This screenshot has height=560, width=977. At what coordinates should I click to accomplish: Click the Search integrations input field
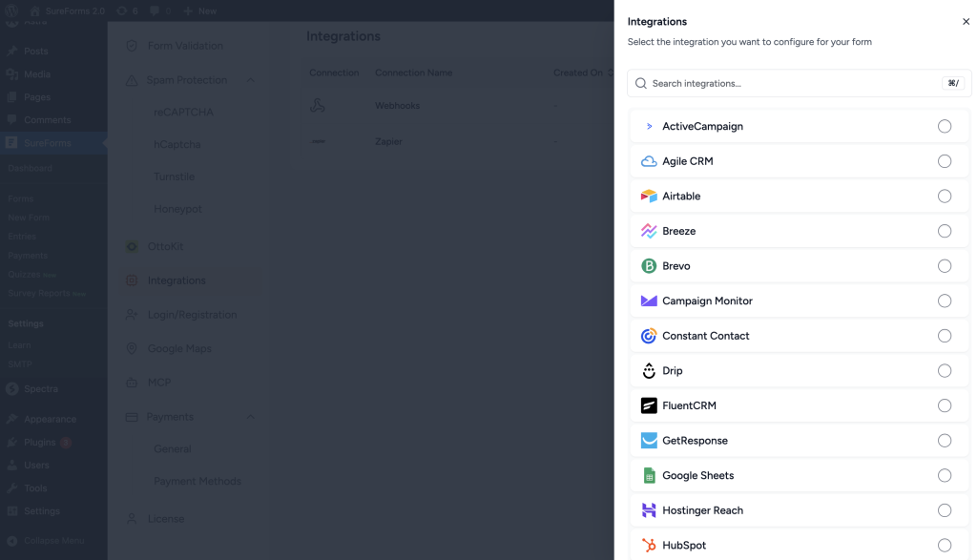click(799, 83)
